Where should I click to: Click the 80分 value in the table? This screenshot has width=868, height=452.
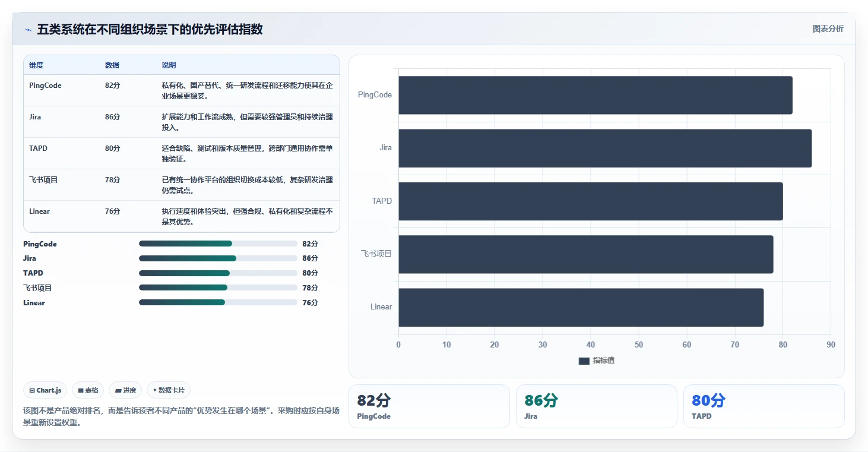pos(112,148)
